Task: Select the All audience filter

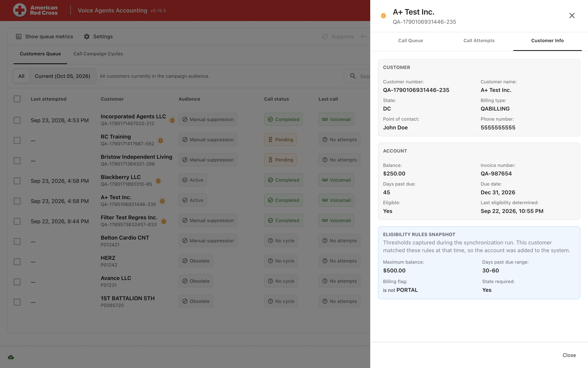Action: click(21, 76)
